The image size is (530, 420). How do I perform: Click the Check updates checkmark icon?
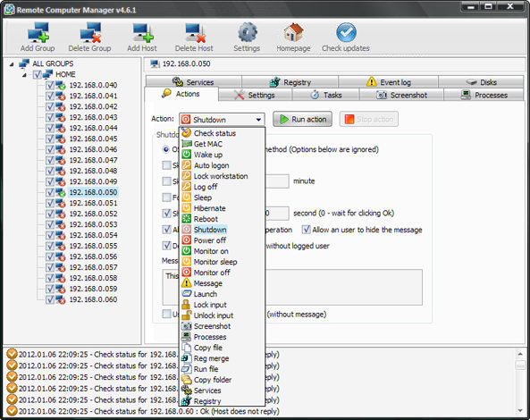[x=346, y=32]
